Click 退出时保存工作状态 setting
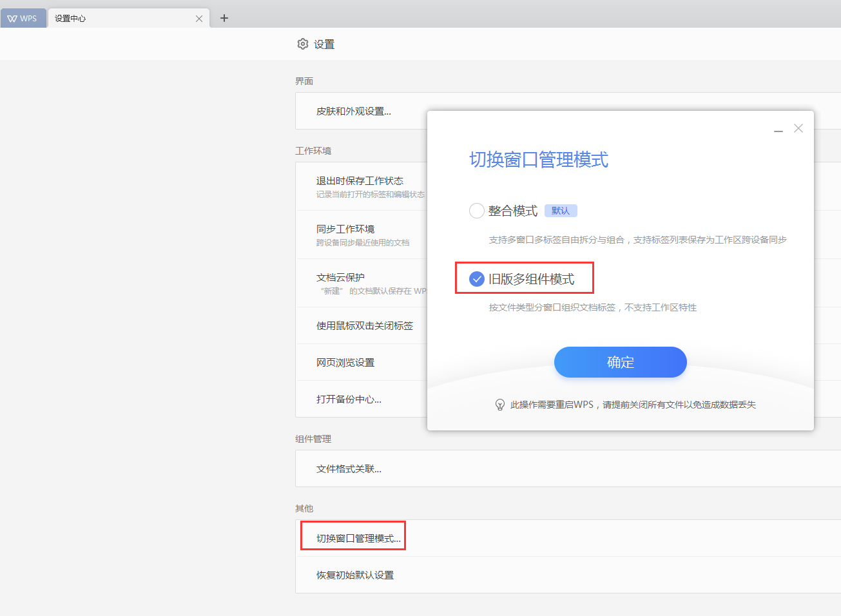This screenshot has height=616, width=841. [x=360, y=181]
